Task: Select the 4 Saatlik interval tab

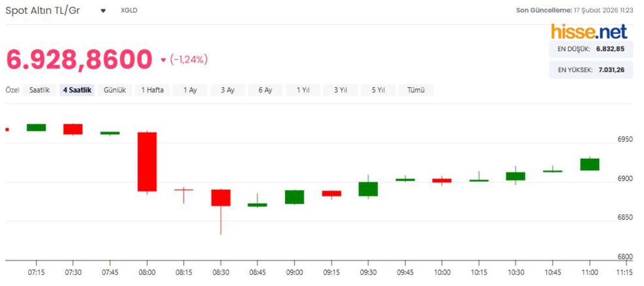Action: pos(77,90)
